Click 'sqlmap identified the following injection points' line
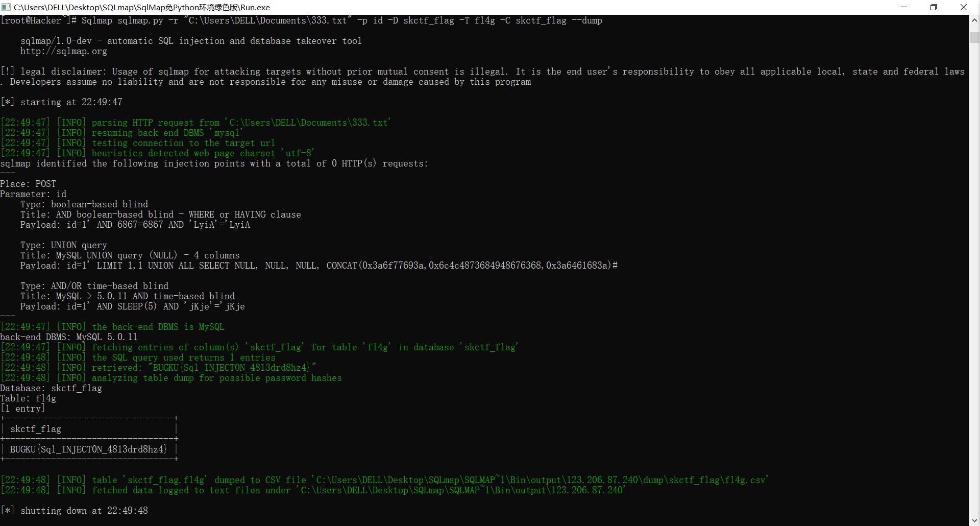This screenshot has width=980, height=526. coord(214,163)
